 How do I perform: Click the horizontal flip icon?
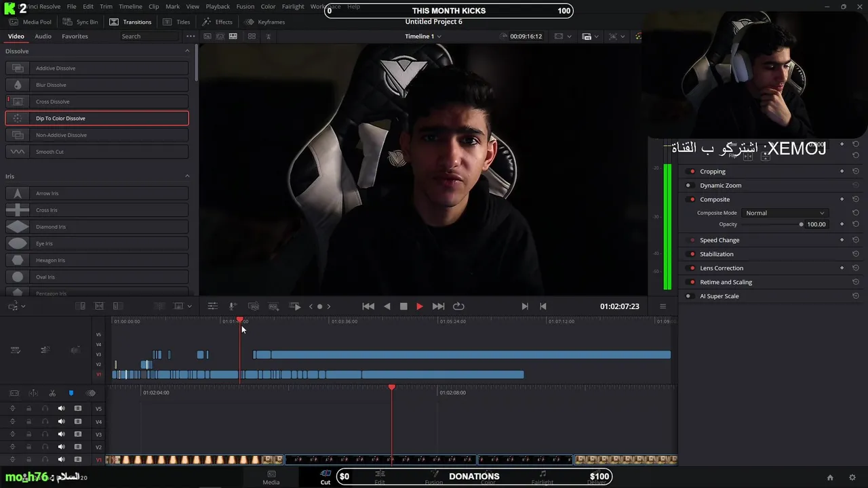coord(748,157)
